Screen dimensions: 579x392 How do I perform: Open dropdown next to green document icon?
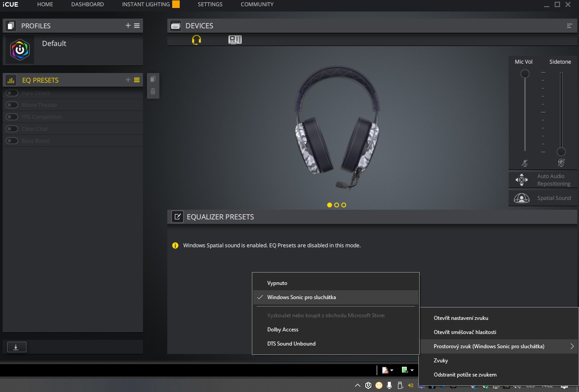(x=412, y=370)
